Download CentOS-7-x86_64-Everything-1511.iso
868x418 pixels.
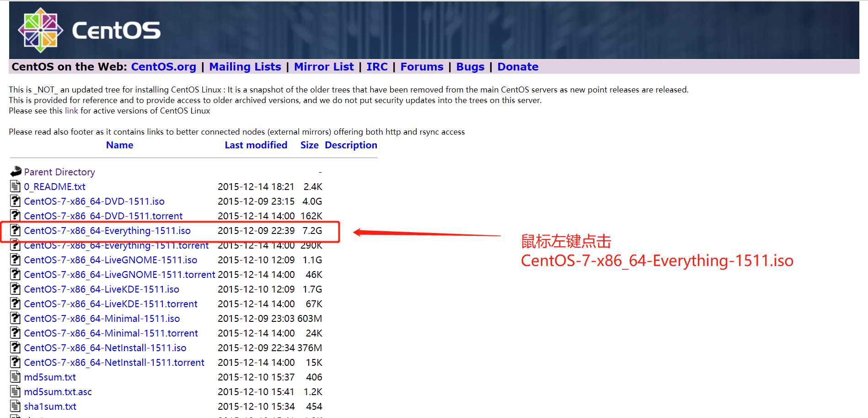pos(107,231)
